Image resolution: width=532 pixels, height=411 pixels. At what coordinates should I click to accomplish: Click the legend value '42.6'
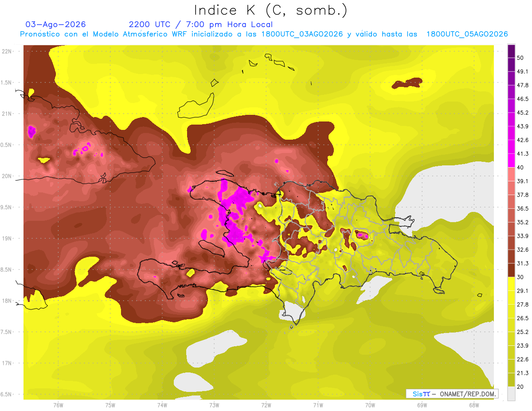click(522, 140)
